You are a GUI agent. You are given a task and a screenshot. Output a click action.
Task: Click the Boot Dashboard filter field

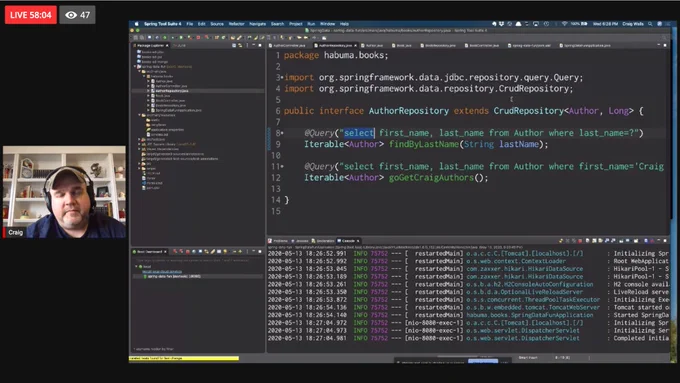(197, 260)
